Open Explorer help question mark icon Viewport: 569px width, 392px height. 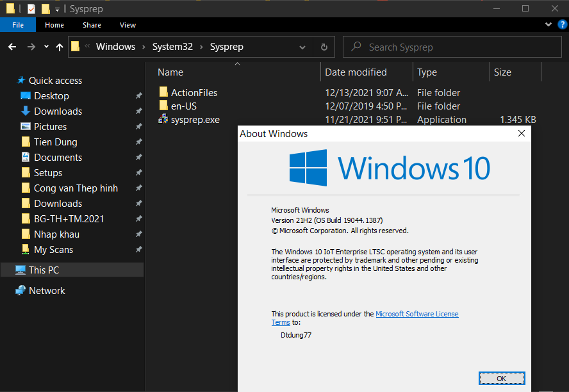[563, 24]
